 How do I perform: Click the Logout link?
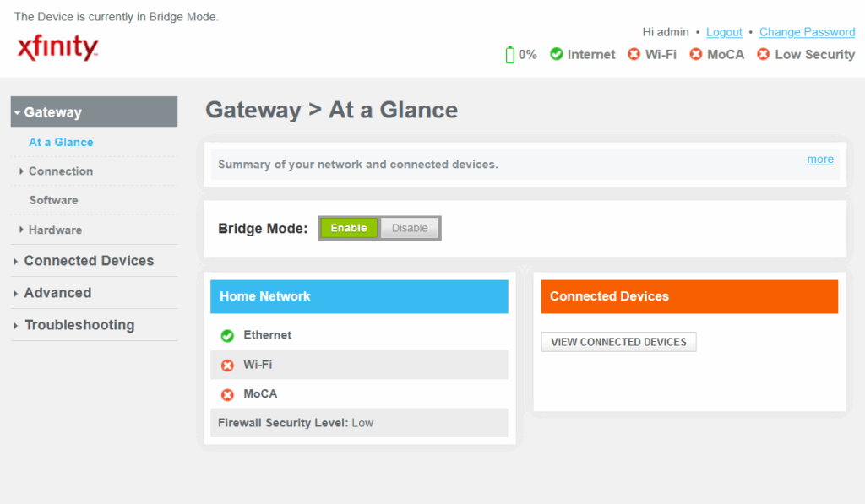click(724, 32)
